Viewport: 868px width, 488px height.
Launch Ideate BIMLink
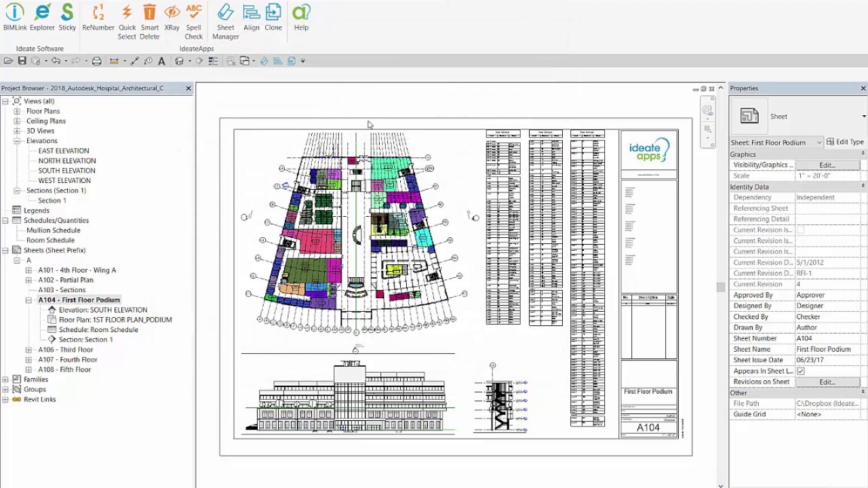click(x=14, y=18)
